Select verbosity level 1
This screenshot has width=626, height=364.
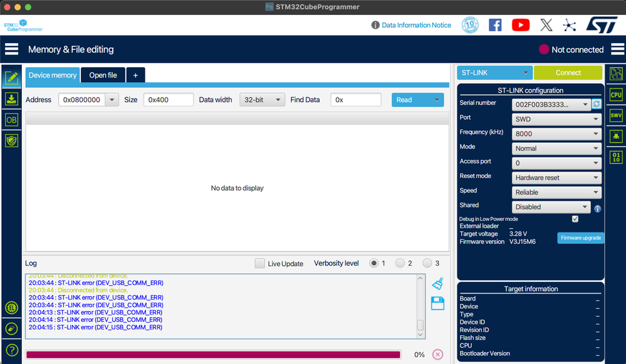[x=373, y=263]
